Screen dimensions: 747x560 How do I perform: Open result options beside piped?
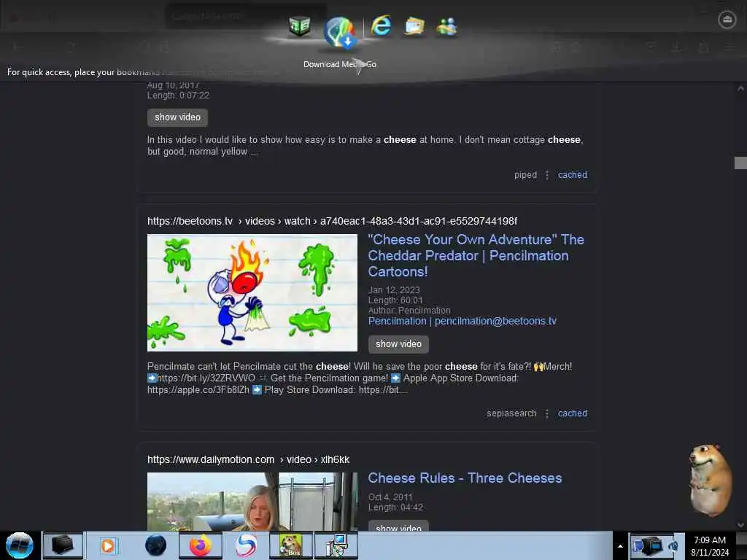click(x=547, y=175)
